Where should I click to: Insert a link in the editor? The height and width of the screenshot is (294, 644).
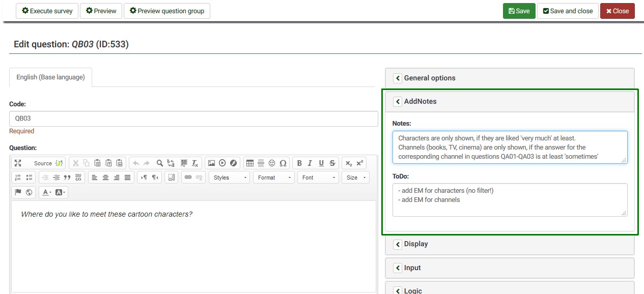pyautogui.click(x=188, y=178)
